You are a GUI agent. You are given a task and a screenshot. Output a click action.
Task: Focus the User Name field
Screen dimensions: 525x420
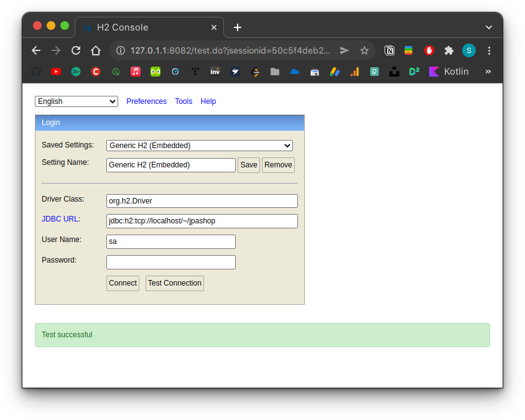[x=171, y=242]
